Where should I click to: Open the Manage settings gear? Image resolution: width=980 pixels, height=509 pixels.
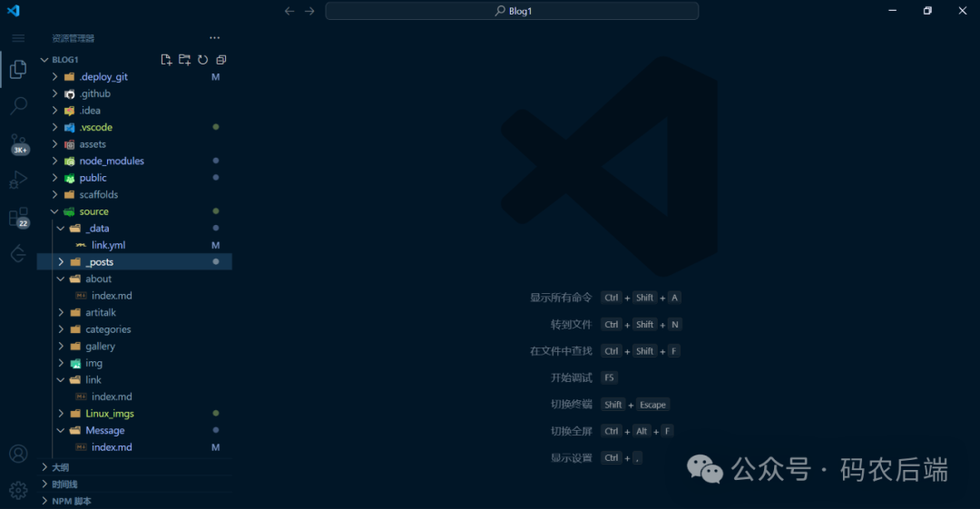pos(18,490)
